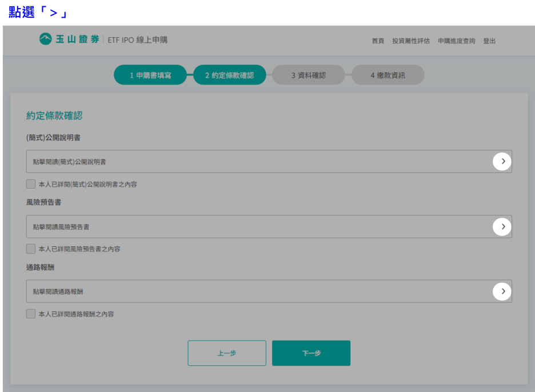Screen dimensions: 535x392
Task: Click 登出 to log out
Action: (x=489, y=41)
